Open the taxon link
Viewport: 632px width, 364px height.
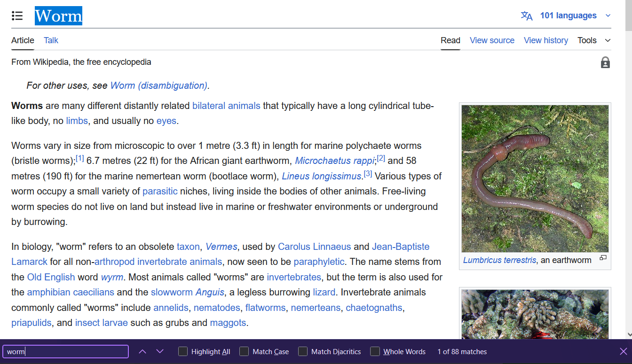click(x=189, y=247)
